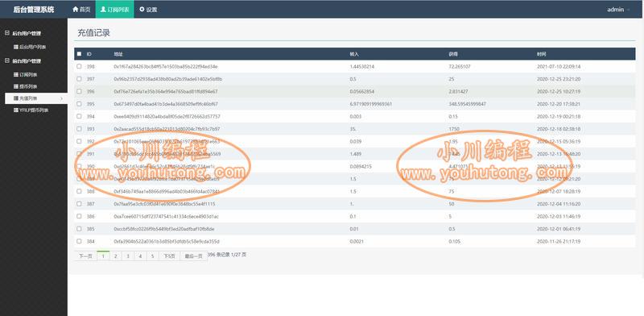Go to page 2 in pagination

point(116,256)
